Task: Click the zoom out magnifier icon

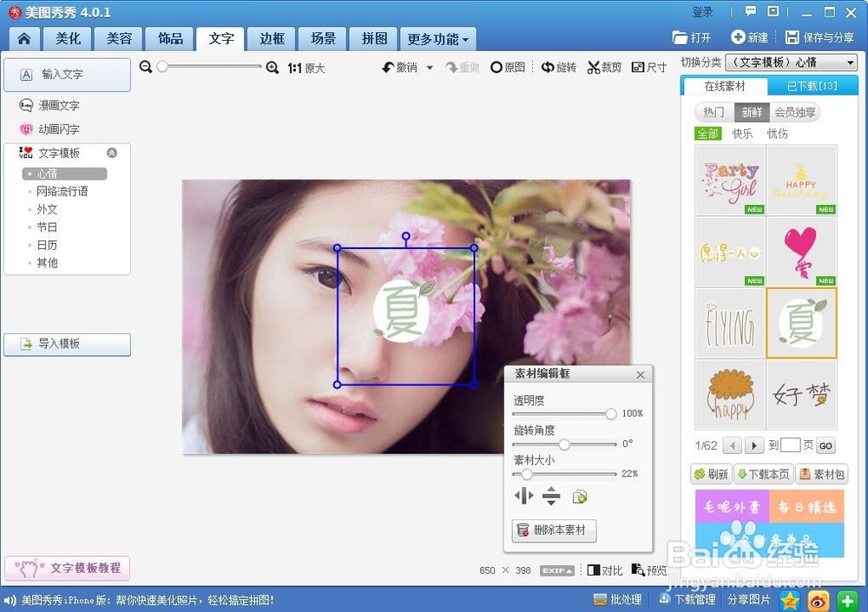Action: (x=146, y=67)
